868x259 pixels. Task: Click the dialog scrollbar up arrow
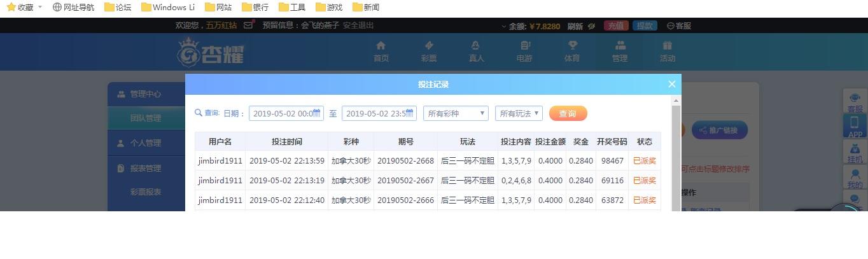point(676,101)
